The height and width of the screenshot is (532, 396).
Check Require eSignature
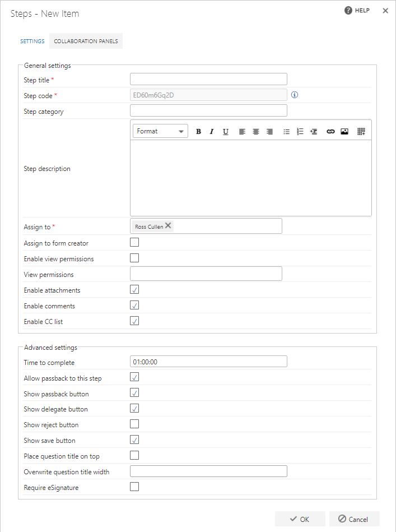[134, 487]
